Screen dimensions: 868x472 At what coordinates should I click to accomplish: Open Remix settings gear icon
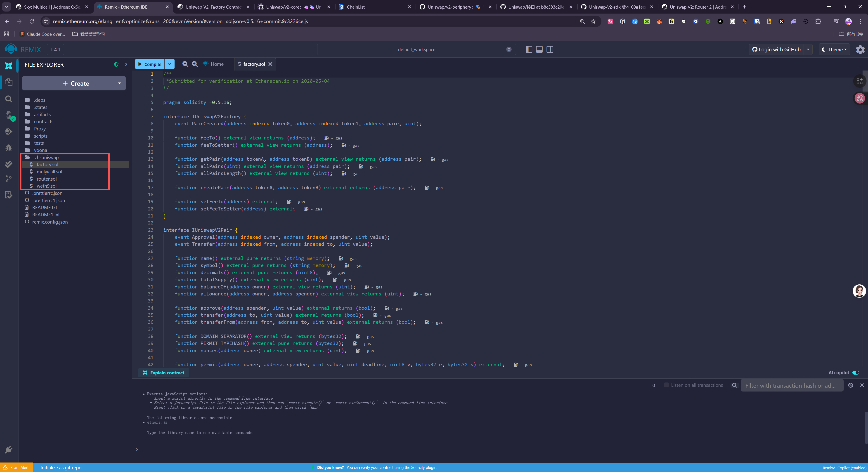coord(860,50)
